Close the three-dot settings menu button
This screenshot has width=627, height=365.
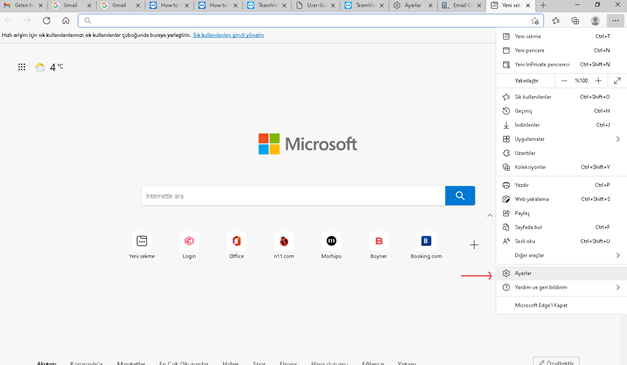615,21
